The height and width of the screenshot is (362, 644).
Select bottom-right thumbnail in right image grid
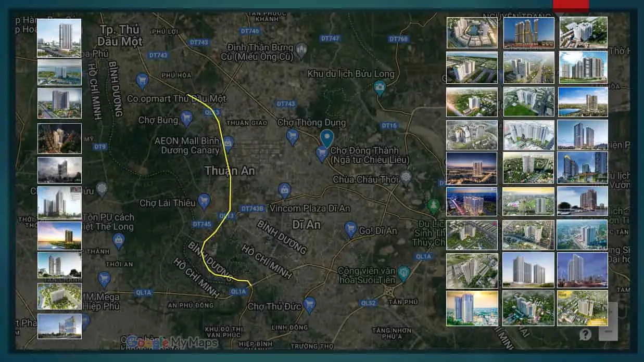(582, 308)
